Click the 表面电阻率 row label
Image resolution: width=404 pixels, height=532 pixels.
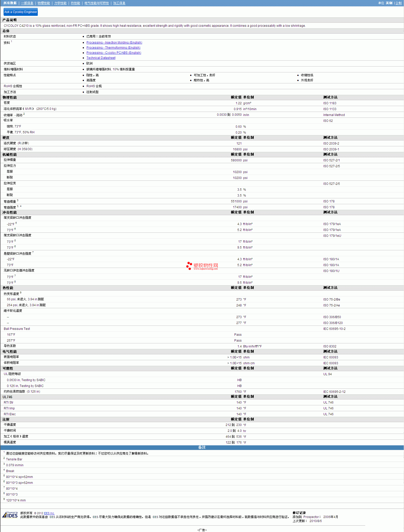(x=11, y=357)
